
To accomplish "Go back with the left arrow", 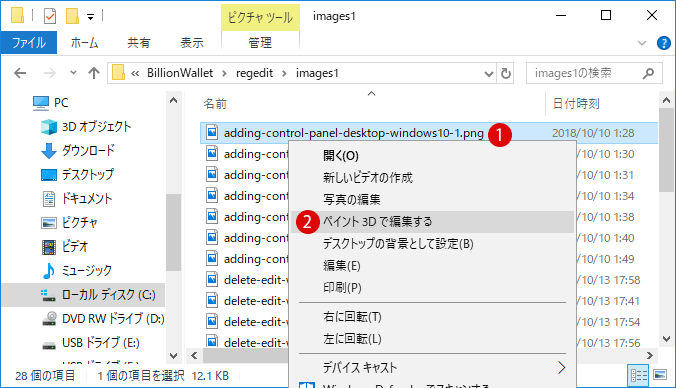I will point(20,73).
